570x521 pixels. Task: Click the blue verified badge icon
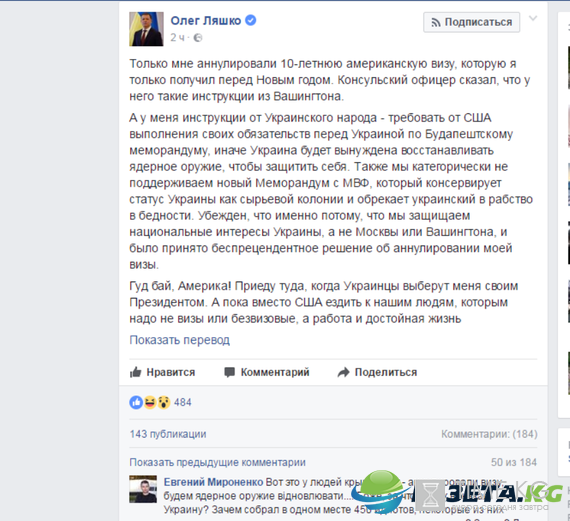(250, 20)
